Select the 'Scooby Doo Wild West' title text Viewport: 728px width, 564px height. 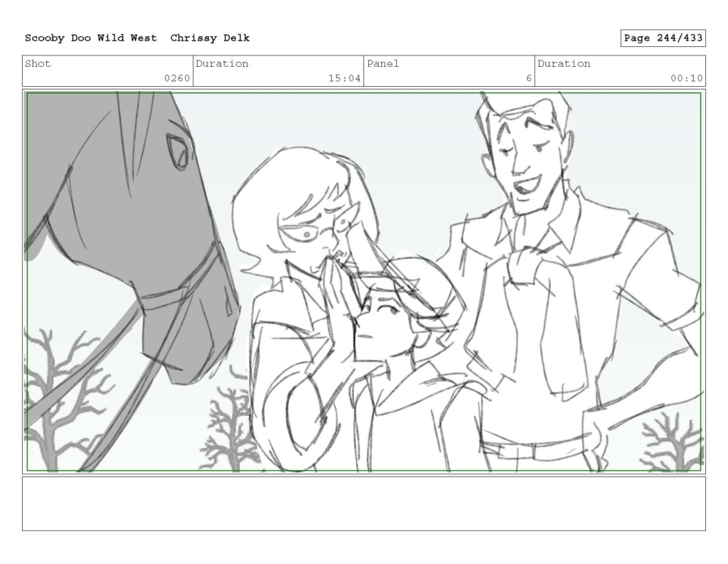90,38
